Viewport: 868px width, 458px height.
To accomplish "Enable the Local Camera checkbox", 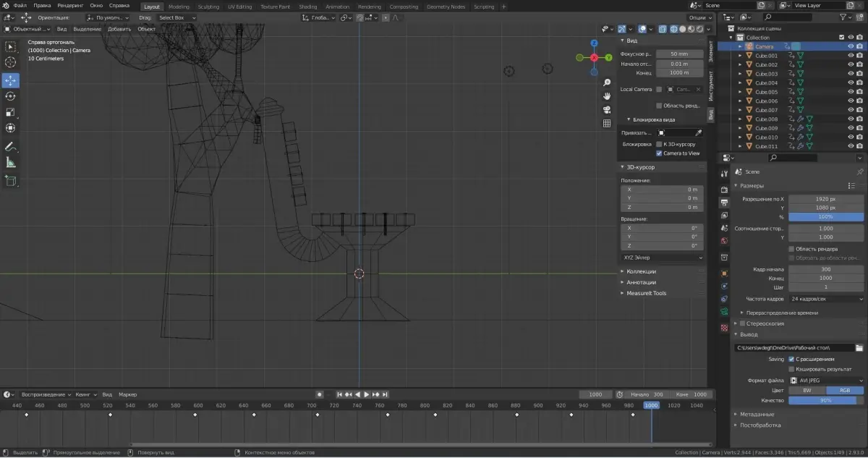I will click(x=659, y=89).
